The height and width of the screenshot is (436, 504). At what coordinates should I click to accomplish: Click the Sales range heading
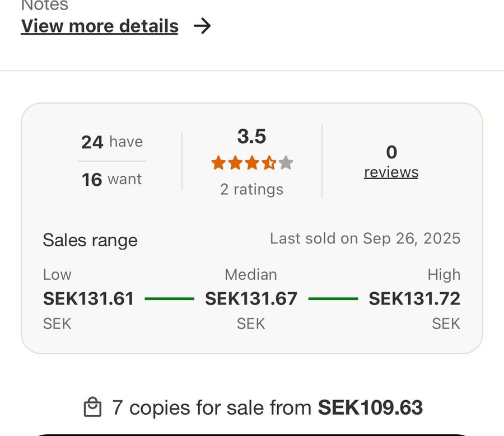pyautogui.click(x=90, y=240)
